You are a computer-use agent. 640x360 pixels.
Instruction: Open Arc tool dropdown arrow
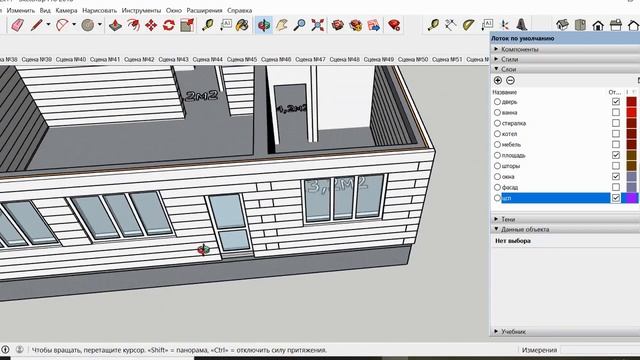coord(74,25)
